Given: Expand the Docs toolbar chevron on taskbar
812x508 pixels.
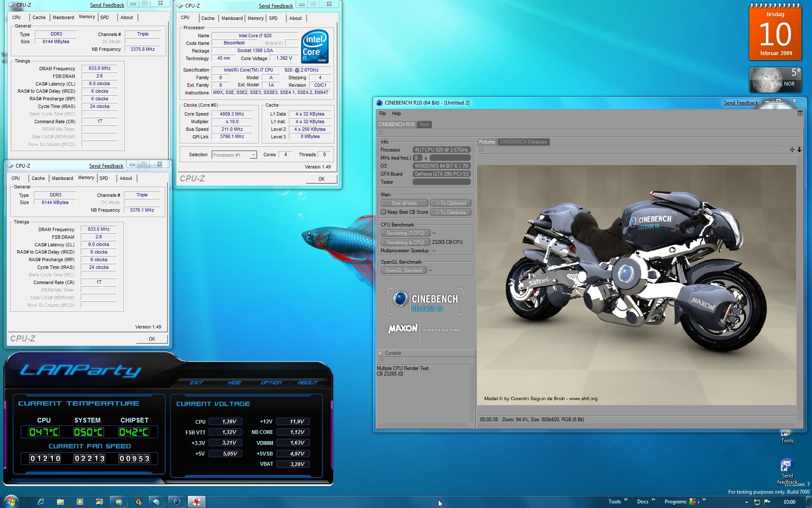Looking at the screenshot, I should tap(653, 500).
